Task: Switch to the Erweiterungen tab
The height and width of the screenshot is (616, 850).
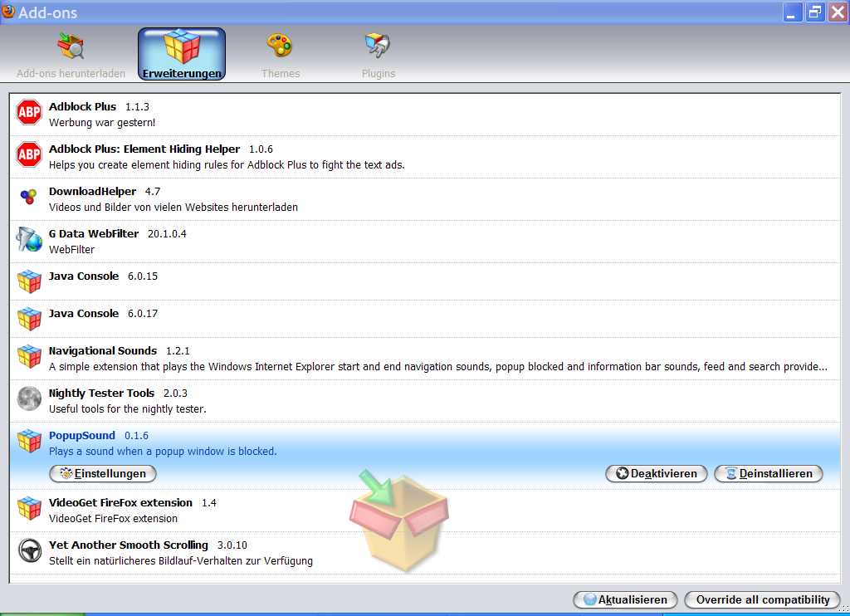Action: point(182,54)
